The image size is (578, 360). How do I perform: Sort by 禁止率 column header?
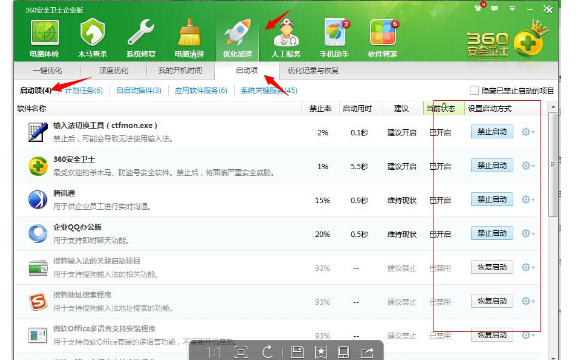pyautogui.click(x=320, y=109)
